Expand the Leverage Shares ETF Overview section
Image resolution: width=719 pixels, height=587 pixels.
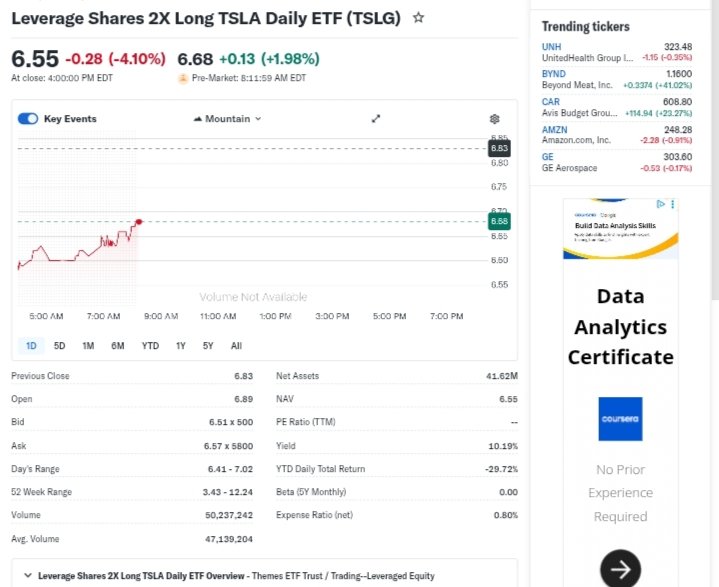pyautogui.click(x=26, y=575)
